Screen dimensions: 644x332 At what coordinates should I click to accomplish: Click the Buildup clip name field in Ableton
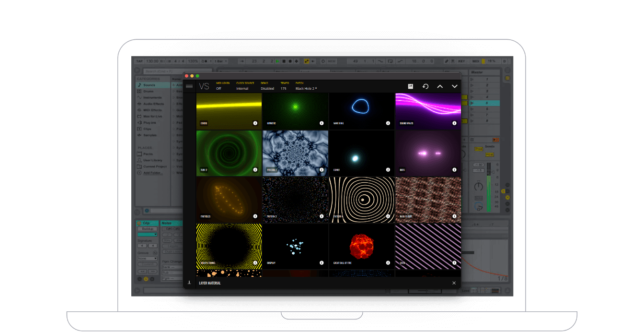click(147, 229)
